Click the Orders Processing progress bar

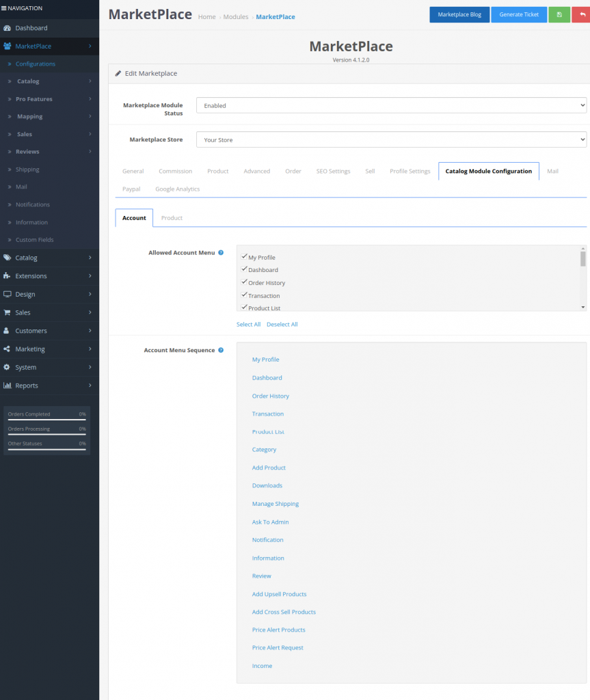47,434
